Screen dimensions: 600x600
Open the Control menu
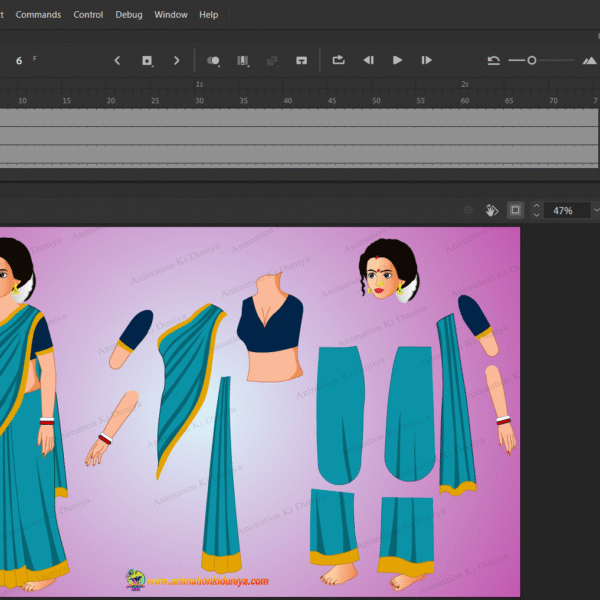pyautogui.click(x=88, y=15)
